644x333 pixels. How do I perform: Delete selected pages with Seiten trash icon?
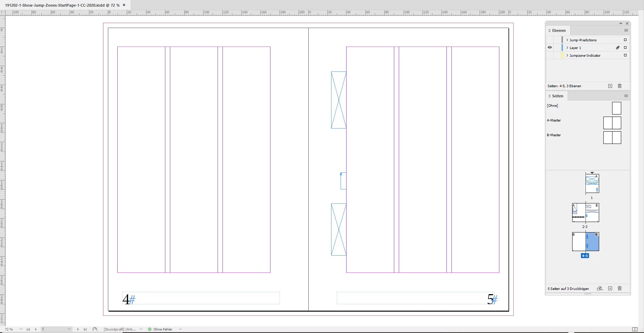coord(619,289)
